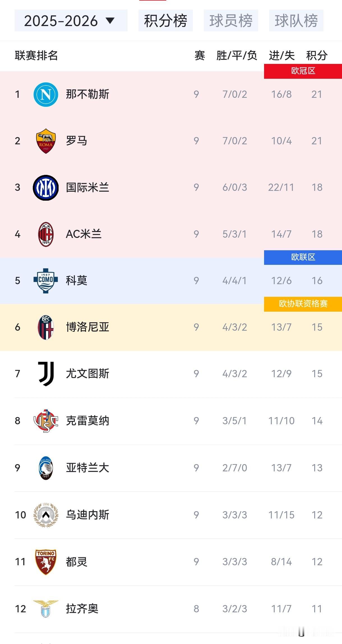Click the Bologna BFC badge
342x644 pixels.
click(x=46, y=327)
